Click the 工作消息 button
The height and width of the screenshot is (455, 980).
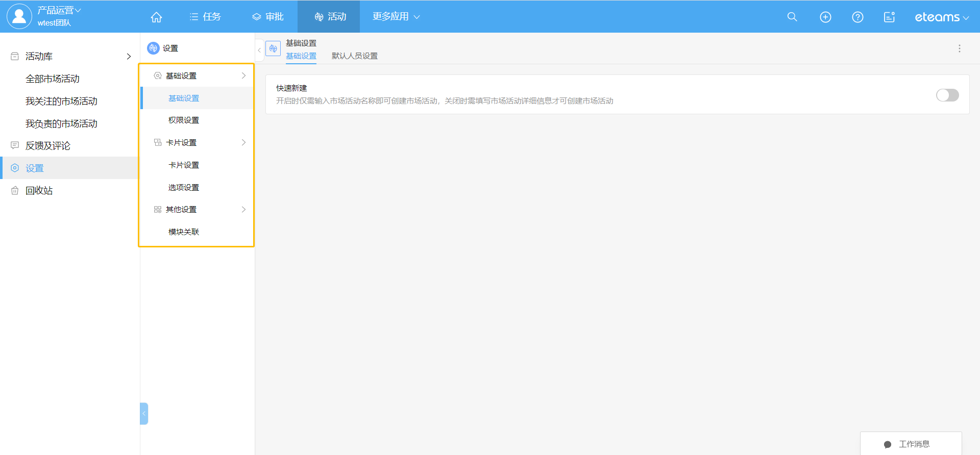911,444
